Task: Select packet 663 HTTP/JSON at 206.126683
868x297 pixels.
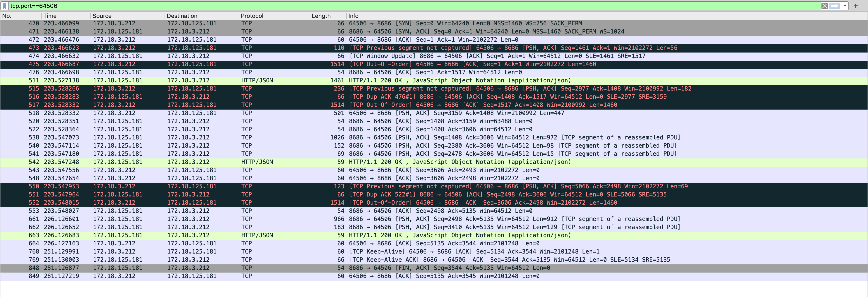Action: click(x=434, y=235)
